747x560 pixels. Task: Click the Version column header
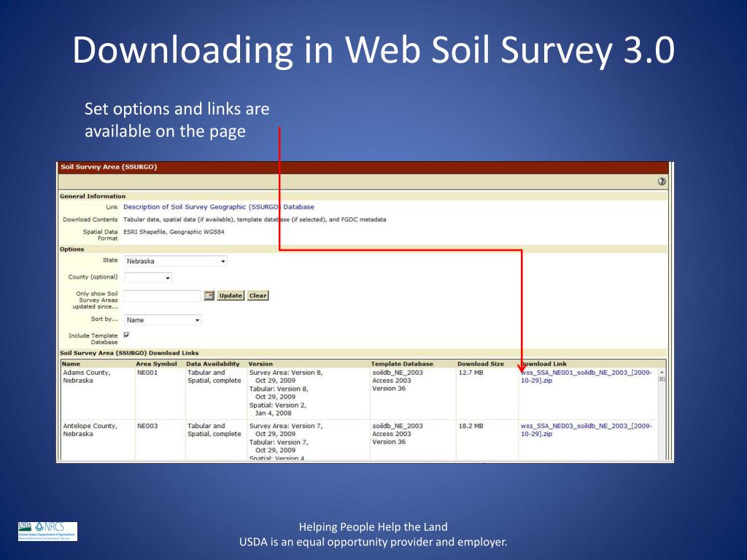(260, 364)
